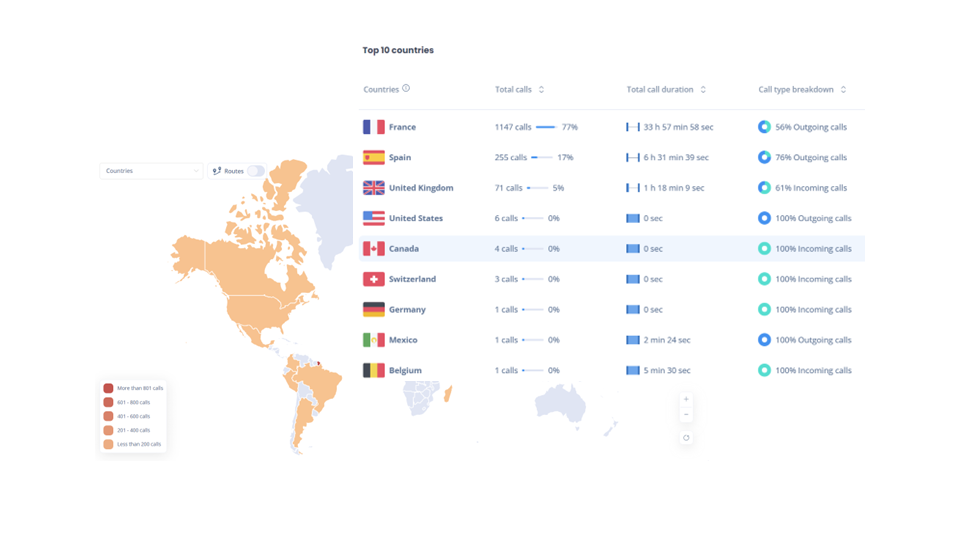
Task: Click Germany call duration bar icon
Action: pyautogui.click(x=632, y=309)
